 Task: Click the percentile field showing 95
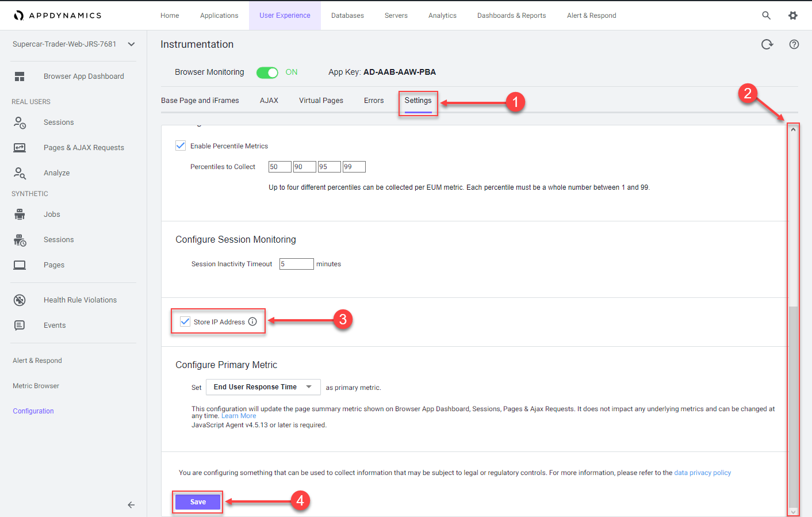pos(330,167)
